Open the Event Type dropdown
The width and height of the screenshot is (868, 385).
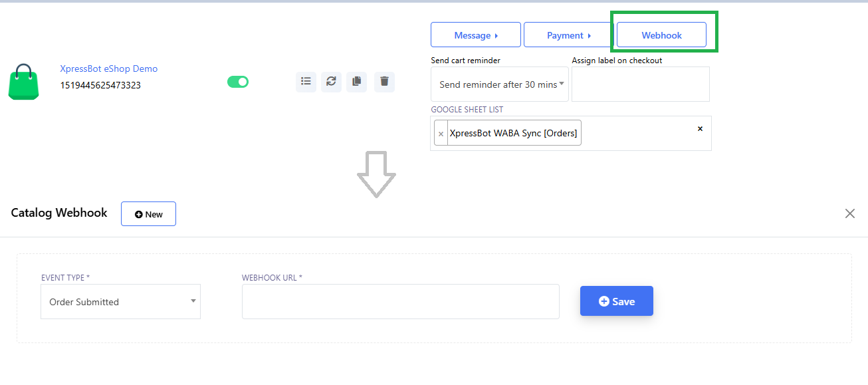pos(120,302)
